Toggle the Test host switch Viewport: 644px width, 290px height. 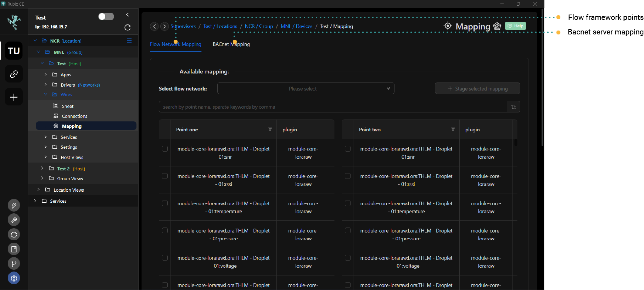tap(106, 17)
